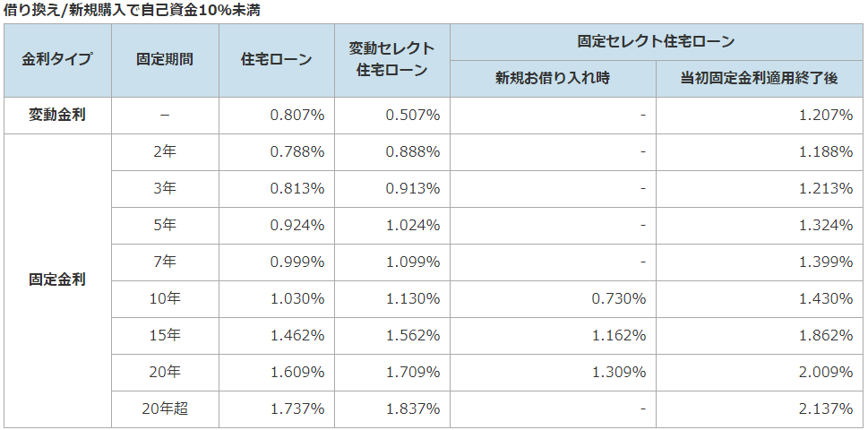Select the 固定金利 row label
Screen dimensions: 868x430
pos(57,280)
